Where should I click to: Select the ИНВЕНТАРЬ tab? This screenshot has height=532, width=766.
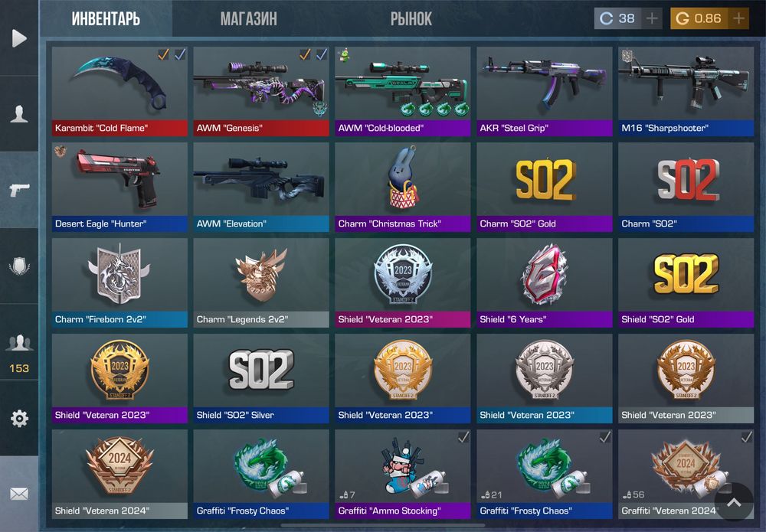[106, 19]
